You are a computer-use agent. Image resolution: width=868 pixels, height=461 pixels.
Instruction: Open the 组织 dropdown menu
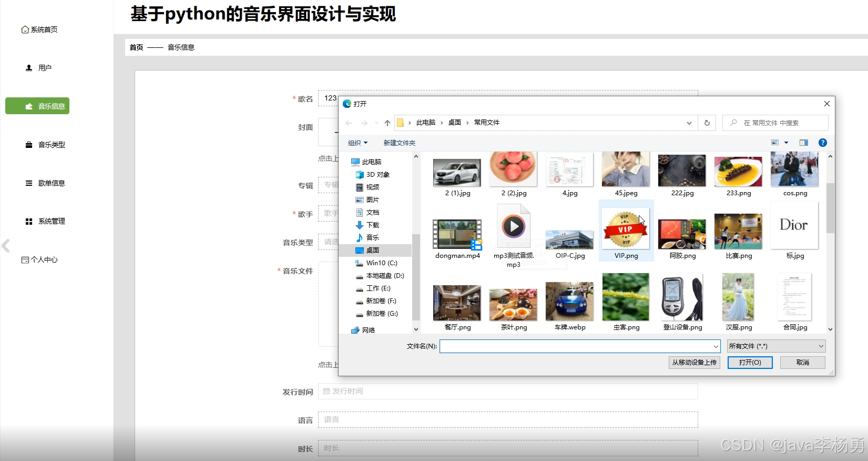(x=358, y=143)
